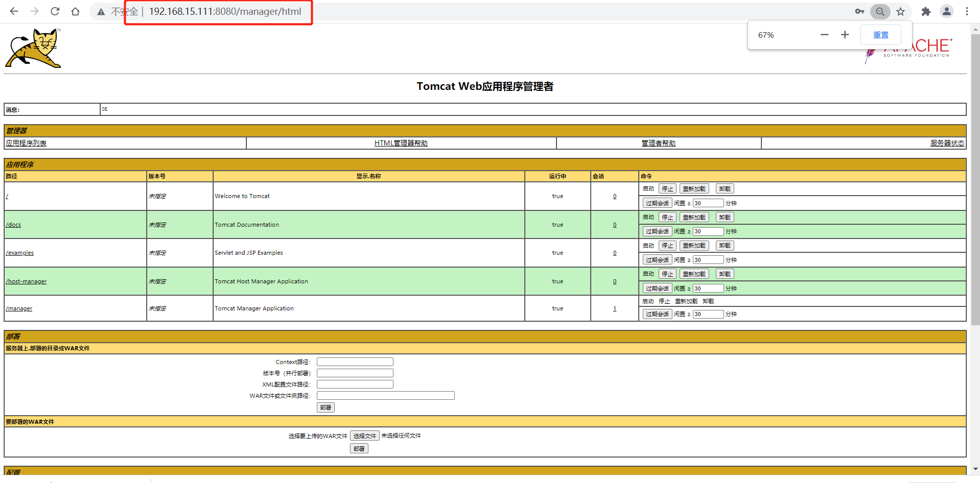Open saved password key icon
The height and width of the screenshot is (483, 980).
(x=859, y=11)
